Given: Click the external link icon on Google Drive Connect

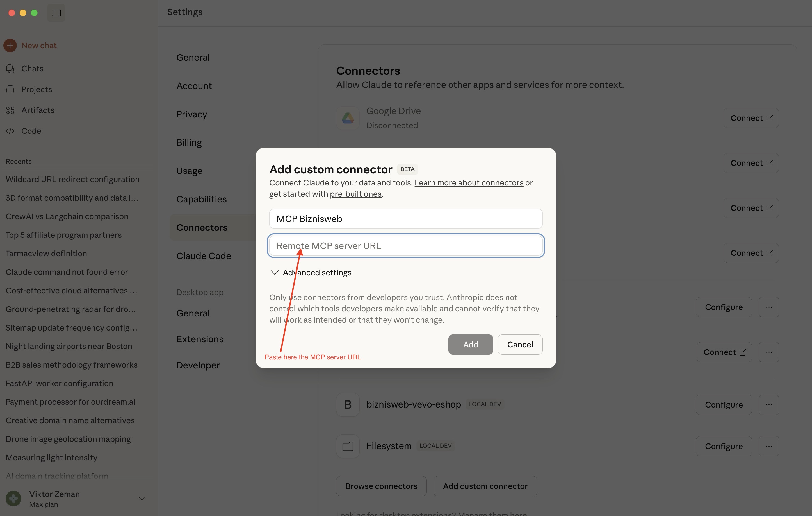Looking at the screenshot, I should tap(770, 118).
